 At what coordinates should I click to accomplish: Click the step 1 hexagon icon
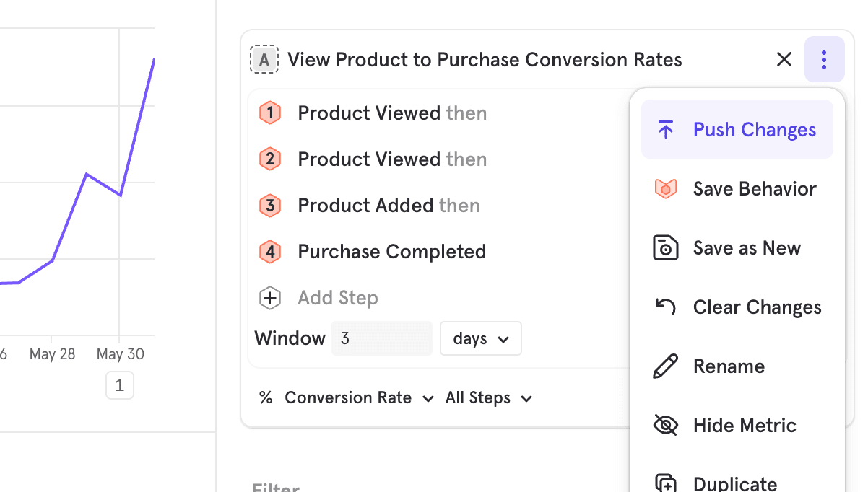click(x=270, y=113)
